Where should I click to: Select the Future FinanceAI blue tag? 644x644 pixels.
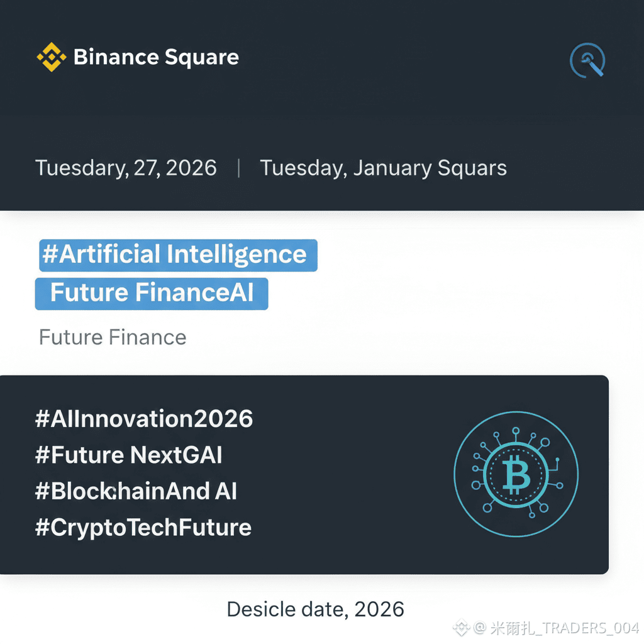152,294
